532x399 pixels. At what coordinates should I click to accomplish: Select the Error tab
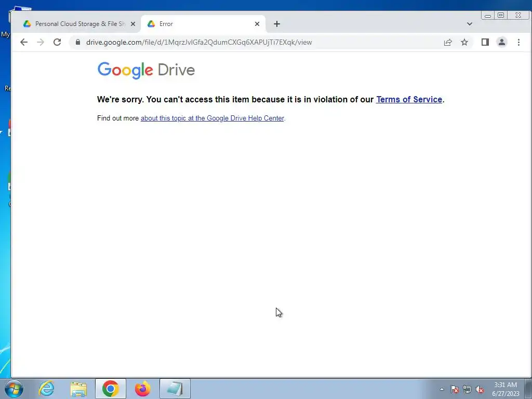tap(203, 24)
